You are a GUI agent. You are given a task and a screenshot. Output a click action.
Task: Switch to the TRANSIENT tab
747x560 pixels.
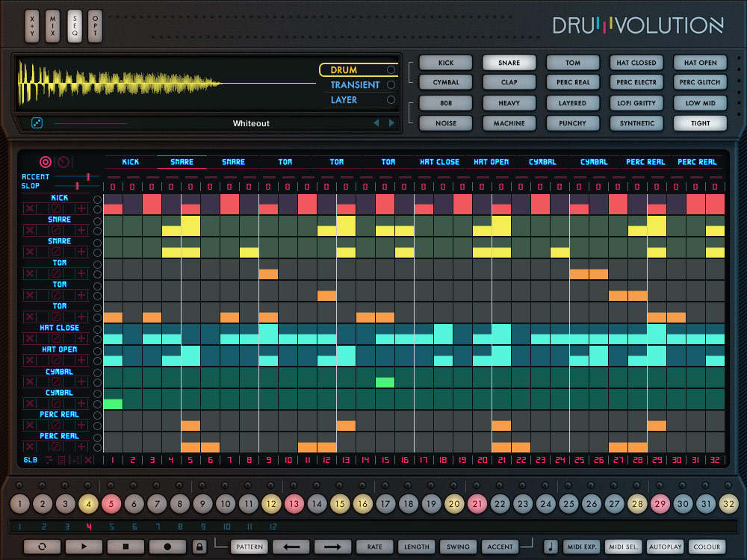(359, 85)
